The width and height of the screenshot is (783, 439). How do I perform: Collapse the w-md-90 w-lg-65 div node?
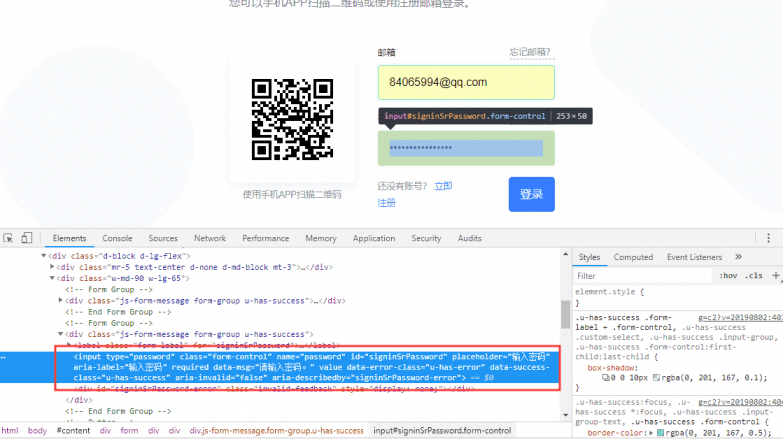click(x=52, y=278)
